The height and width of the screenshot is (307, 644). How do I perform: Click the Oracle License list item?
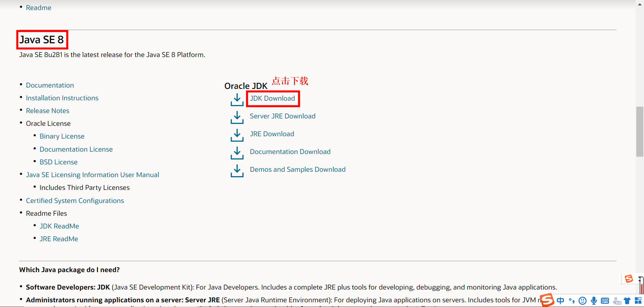(48, 123)
